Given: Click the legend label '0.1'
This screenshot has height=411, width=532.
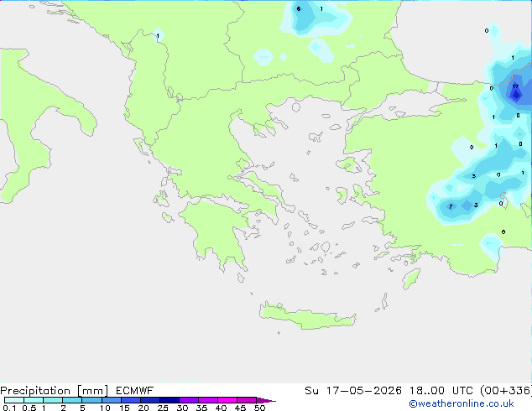Looking at the screenshot, I should 9,408.
